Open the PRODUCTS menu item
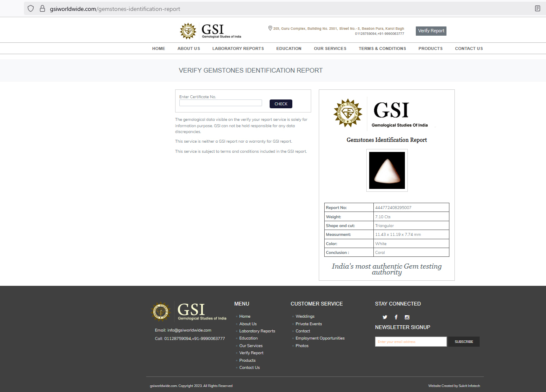The width and height of the screenshot is (546, 392). pyautogui.click(x=430, y=49)
